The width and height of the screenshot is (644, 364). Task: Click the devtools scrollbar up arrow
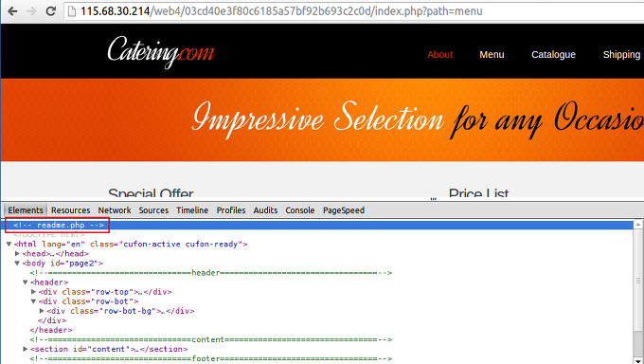tap(637, 225)
